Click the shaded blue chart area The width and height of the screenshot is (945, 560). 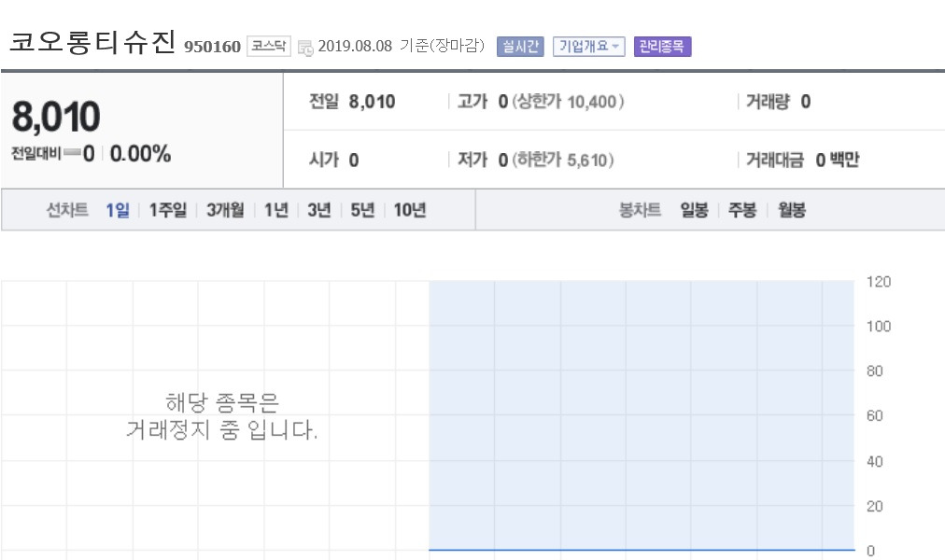[642, 415]
